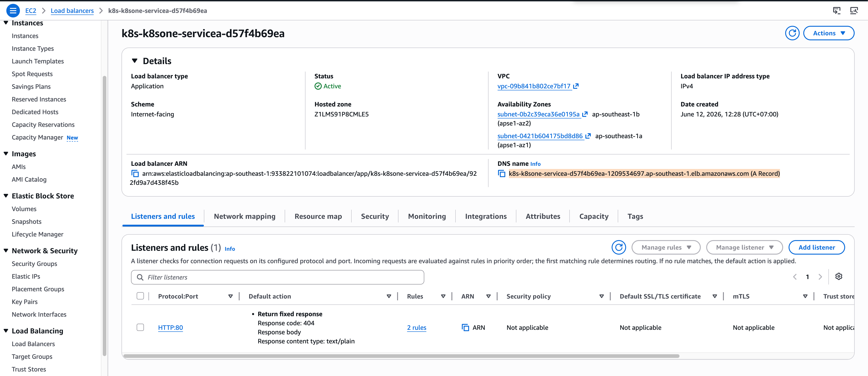
Task: Select the HTTP:80 listener checkbox
Action: [140, 327]
